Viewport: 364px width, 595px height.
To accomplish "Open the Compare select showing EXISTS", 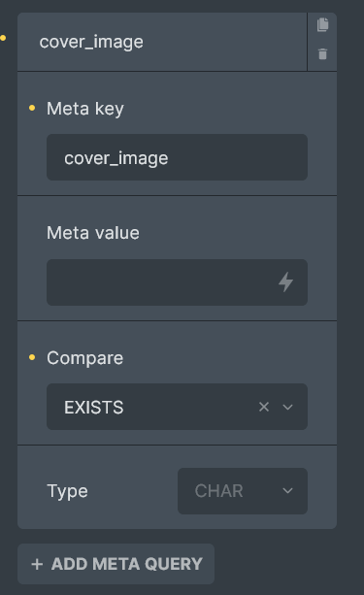I will pos(177,407).
